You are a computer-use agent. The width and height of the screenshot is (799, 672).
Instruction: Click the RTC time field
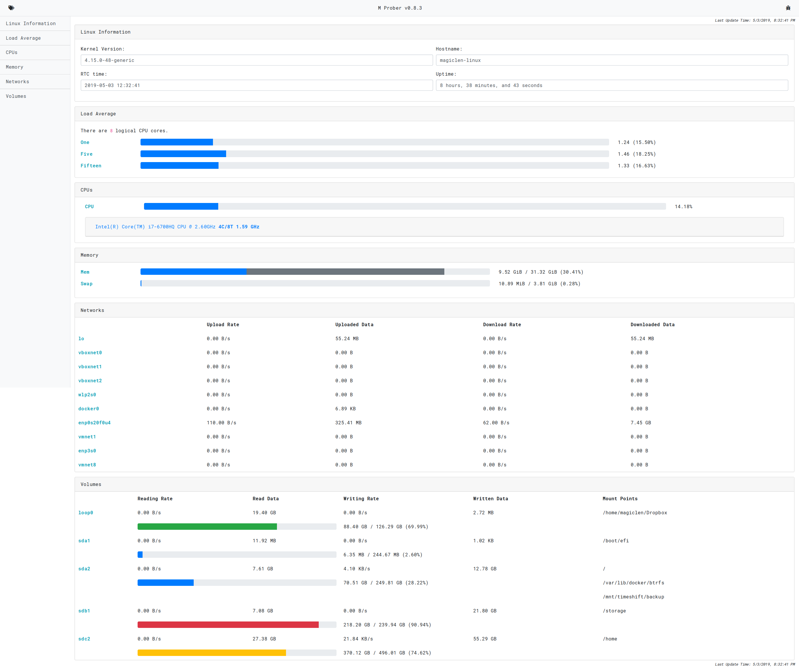[256, 85]
